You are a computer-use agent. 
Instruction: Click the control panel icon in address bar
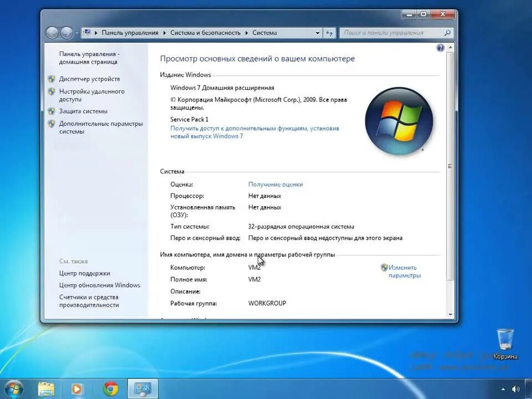click(x=87, y=33)
